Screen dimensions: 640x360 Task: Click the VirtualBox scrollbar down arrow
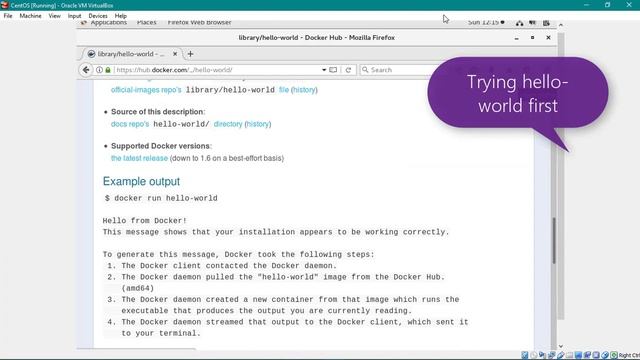coord(561,346)
